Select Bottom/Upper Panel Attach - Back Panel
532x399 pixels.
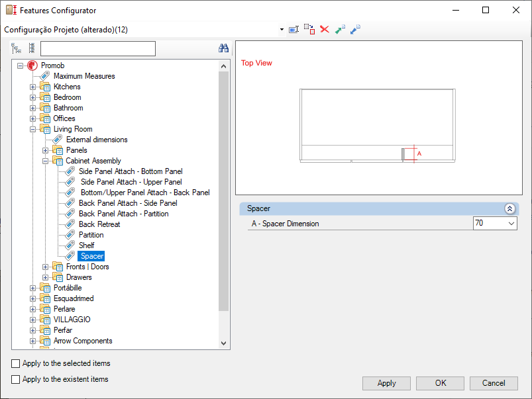pyautogui.click(x=145, y=193)
